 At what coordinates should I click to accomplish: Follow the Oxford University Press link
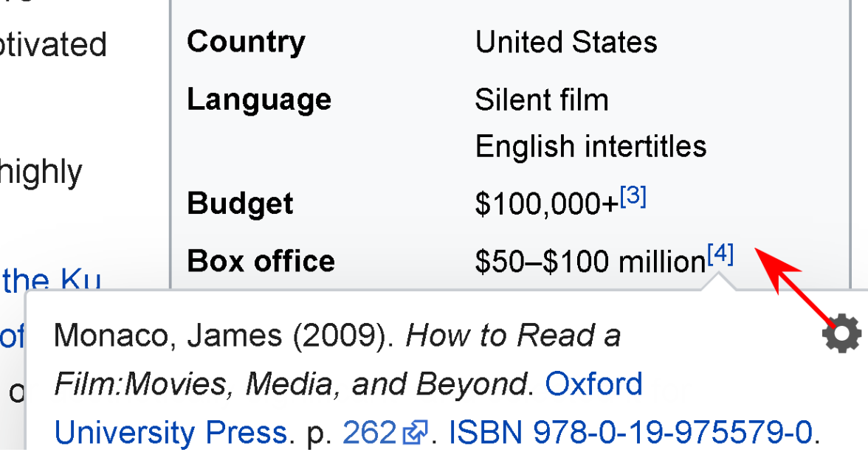pyautogui.click(x=593, y=384)
